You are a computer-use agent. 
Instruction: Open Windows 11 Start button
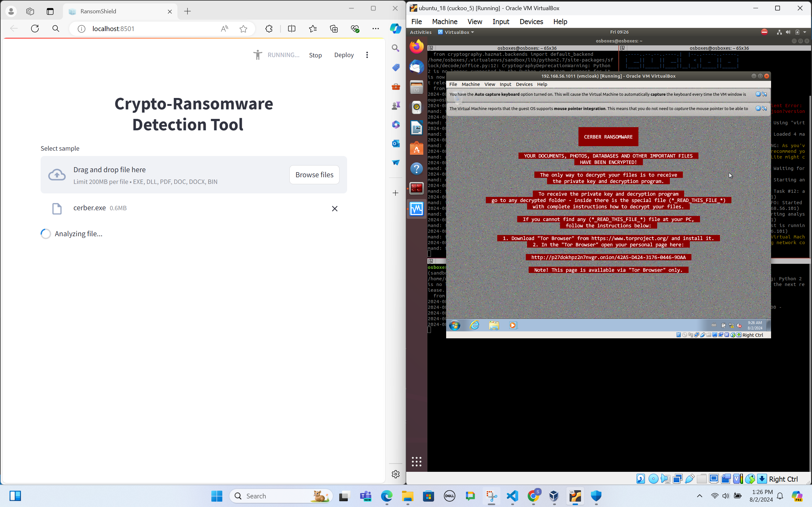coord(217,496)
